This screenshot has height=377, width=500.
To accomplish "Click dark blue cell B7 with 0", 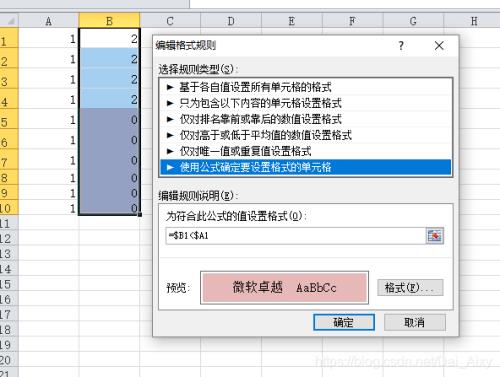I will 109,160.
